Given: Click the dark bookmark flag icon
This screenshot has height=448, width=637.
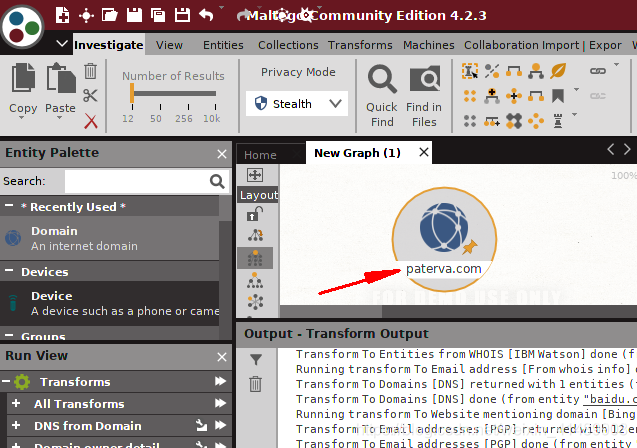Looking at the screenshot, I should pyautogui.click(x=558, y=96).
